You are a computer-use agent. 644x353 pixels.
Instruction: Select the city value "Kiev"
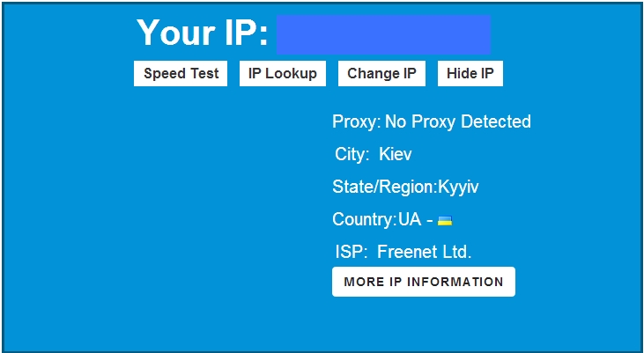395,154
